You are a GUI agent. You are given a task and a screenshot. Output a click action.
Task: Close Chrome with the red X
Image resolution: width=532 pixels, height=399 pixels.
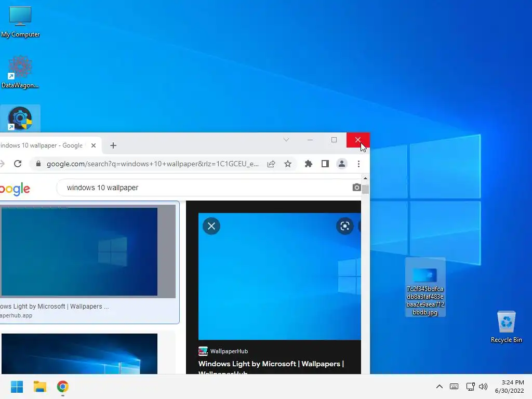point(358,140)
